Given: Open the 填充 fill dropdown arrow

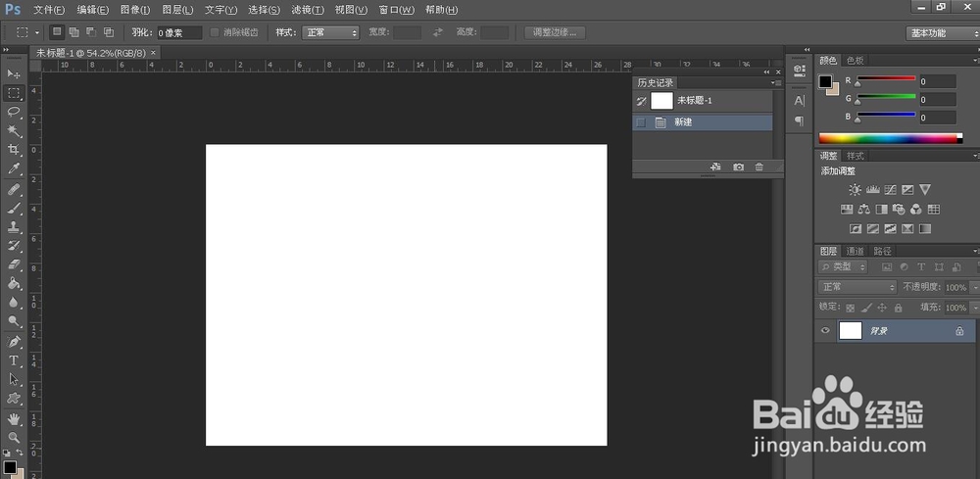Looking at the screenshot, I should [974, 308].
